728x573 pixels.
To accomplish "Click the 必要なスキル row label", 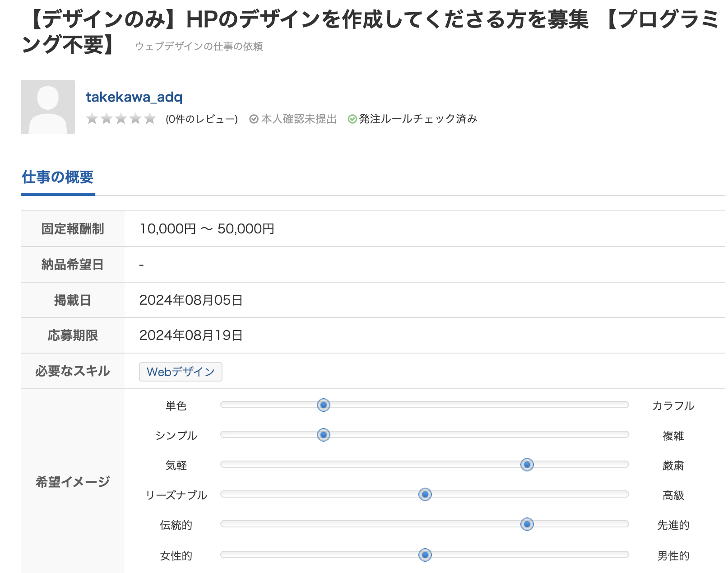I will click(x=73, y=371).
